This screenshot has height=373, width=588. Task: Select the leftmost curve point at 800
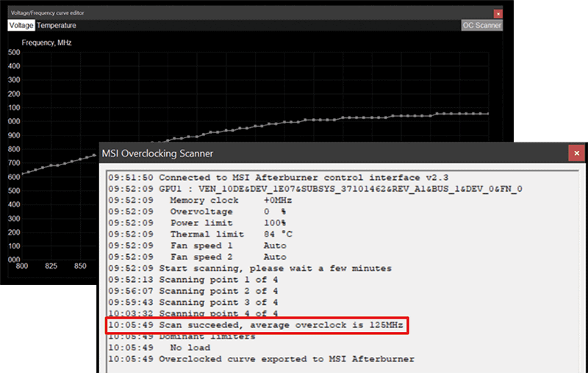pyautogui.click(x=23, y=174)
